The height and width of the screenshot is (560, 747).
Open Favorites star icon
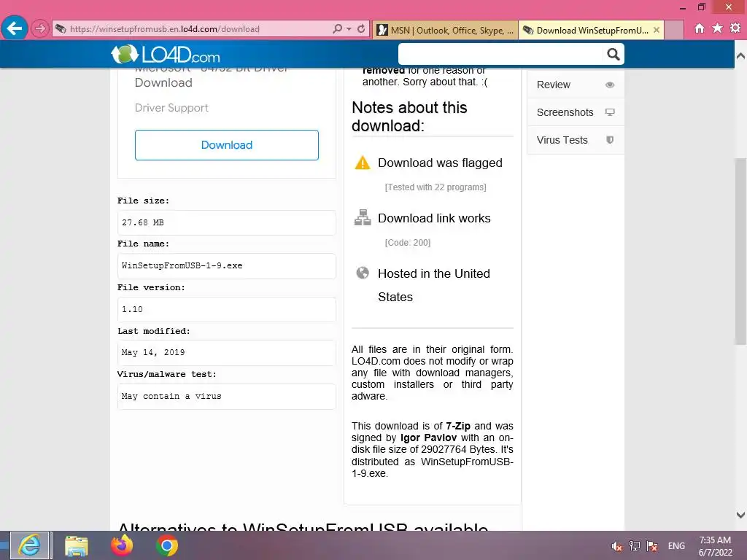pos(718,28)
